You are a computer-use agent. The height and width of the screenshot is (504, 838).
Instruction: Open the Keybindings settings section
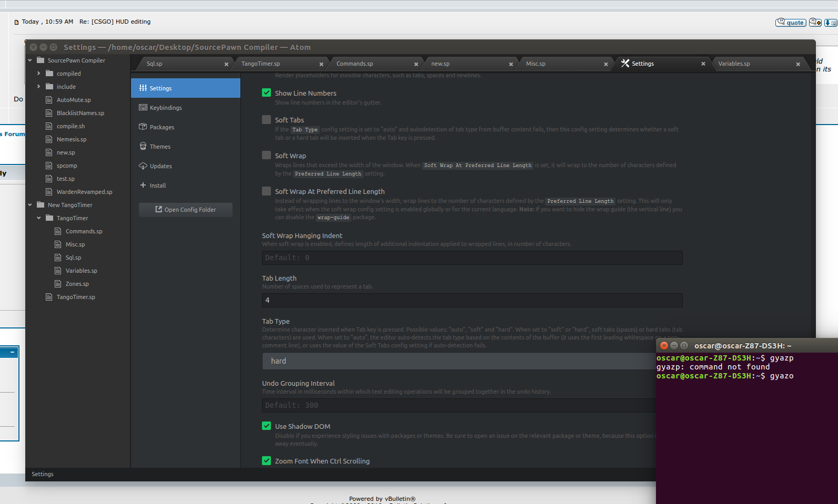coord(186,108)
